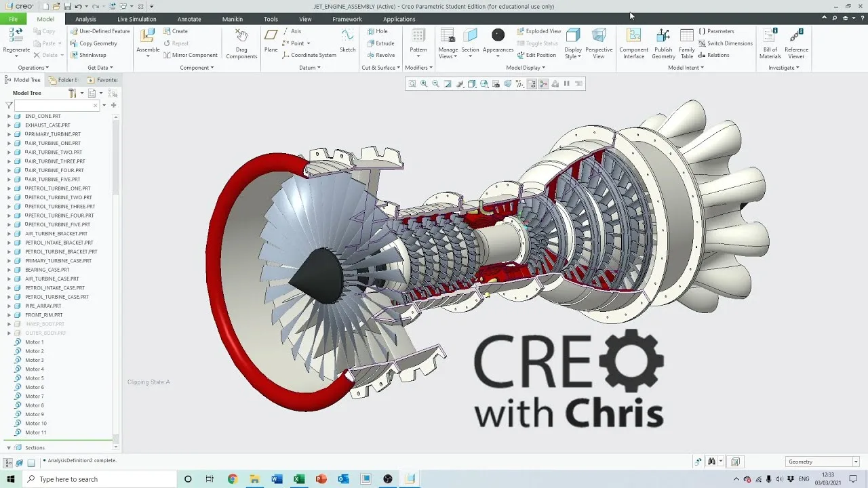Image resolution: width=868 pixels, height=488 pixels.
Task: Add a filter with the plus icon
Action: (x=113, y=105)
